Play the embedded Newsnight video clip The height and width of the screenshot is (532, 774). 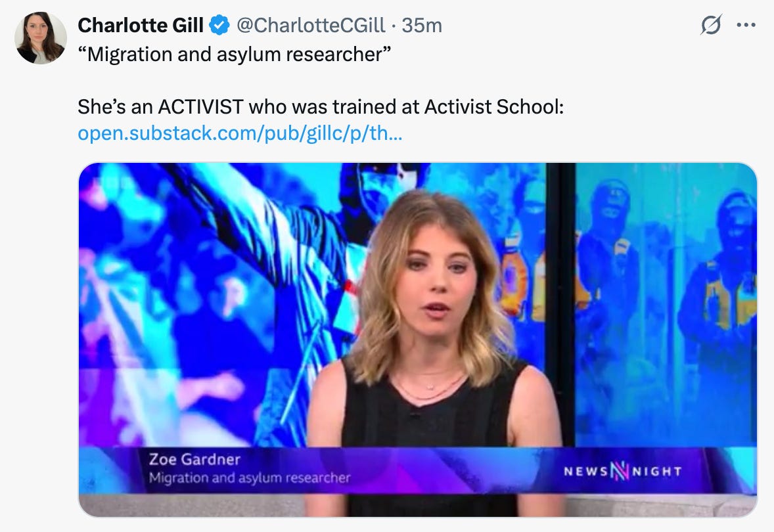coord(418,340)
